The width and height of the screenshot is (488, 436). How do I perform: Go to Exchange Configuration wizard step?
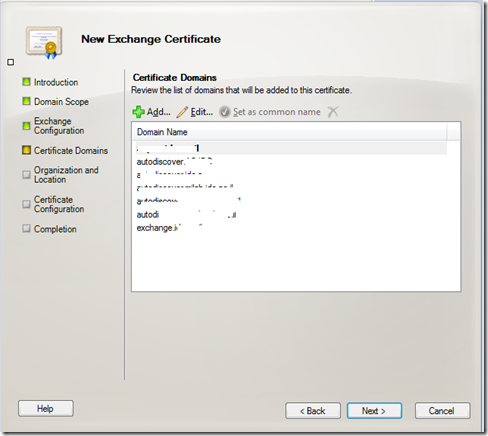pos(59,126)
